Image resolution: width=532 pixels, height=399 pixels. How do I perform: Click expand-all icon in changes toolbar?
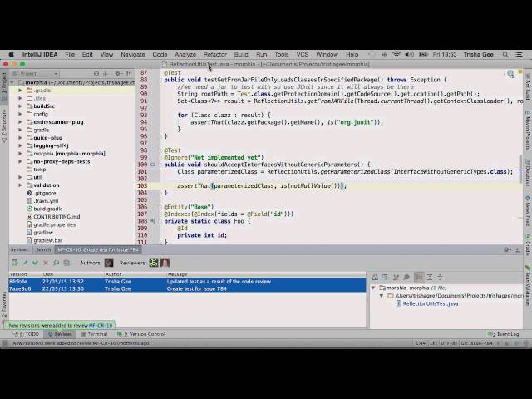coord(430,277)
